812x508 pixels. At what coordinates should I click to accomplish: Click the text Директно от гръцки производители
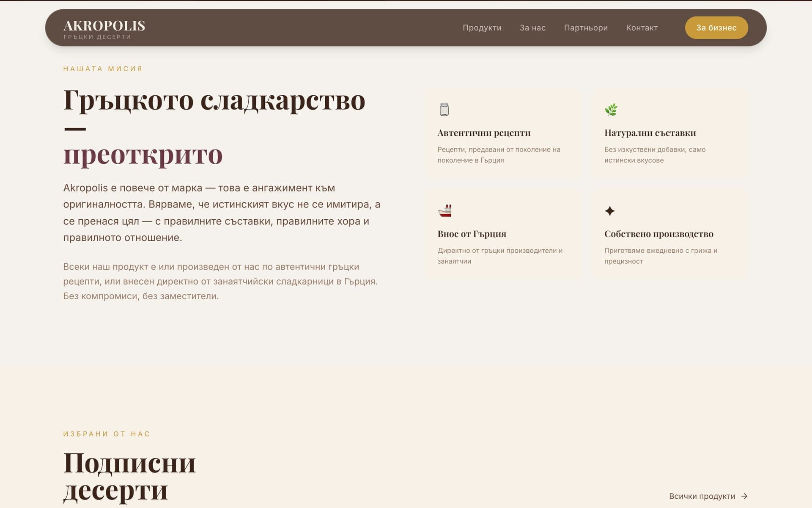pos(500,256)
